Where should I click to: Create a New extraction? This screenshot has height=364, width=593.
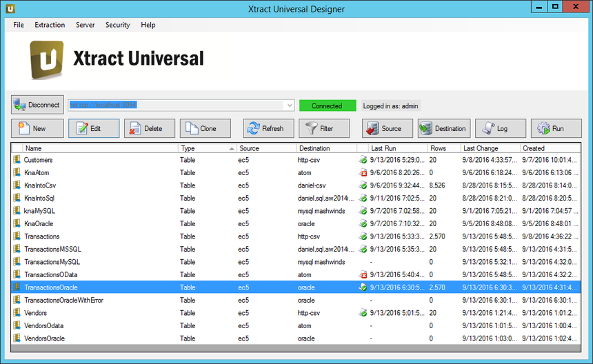tap(37, 128)
